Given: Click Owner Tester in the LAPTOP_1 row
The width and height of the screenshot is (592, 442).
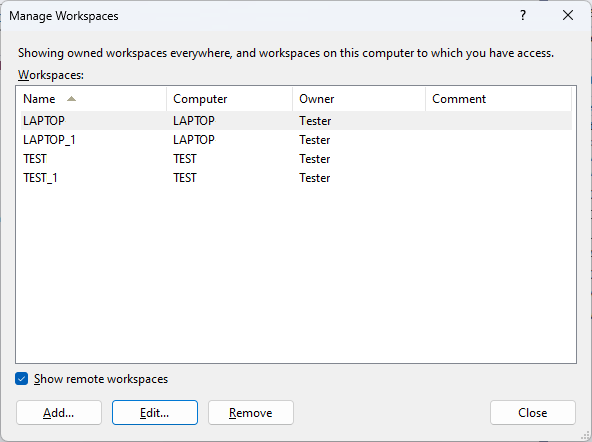Looking at the screenshot, I should point(315,140).
